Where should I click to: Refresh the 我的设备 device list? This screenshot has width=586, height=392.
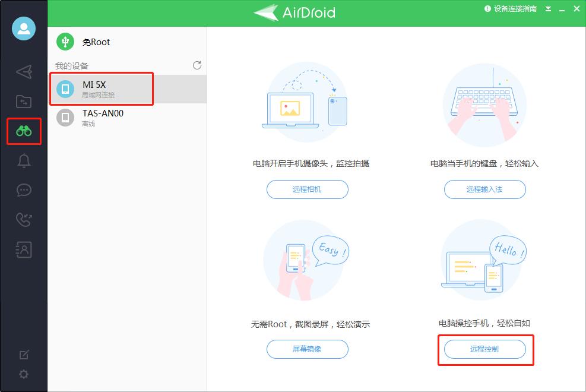point(197,66)
